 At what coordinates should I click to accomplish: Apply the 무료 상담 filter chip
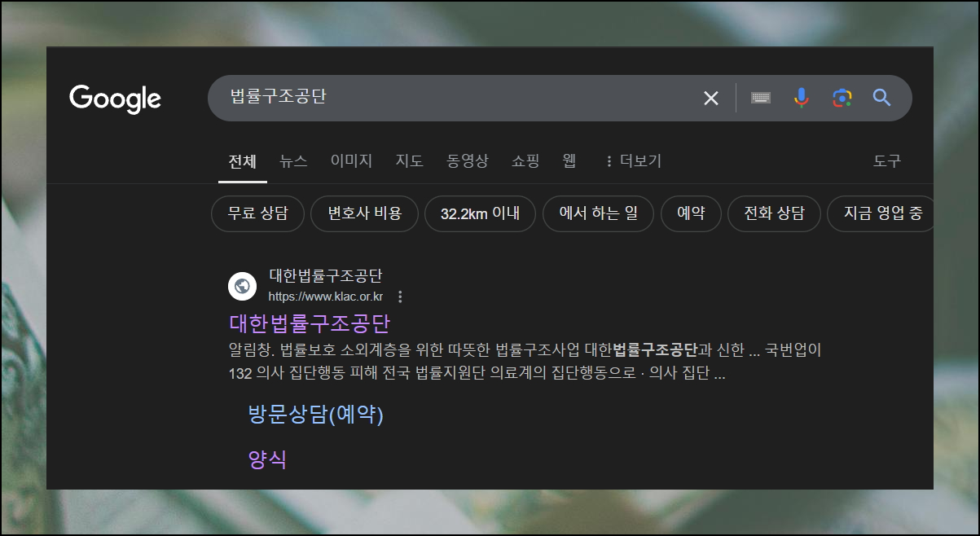coord(257,214)
